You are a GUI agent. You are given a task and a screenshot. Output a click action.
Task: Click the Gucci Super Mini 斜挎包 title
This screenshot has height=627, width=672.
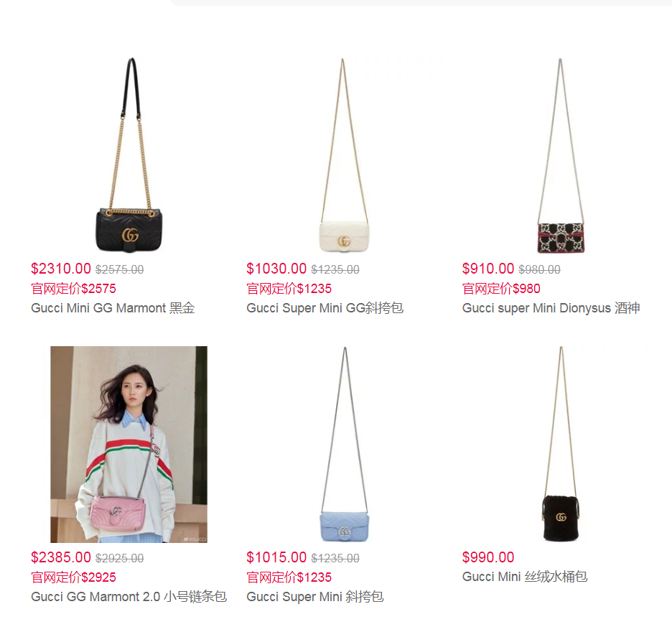(315, 597)
